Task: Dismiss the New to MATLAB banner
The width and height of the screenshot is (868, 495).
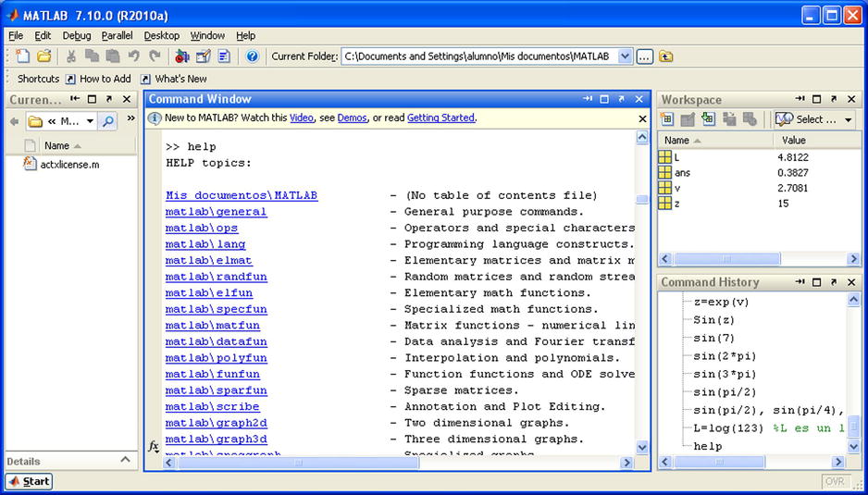Action: tap(642, 118)
